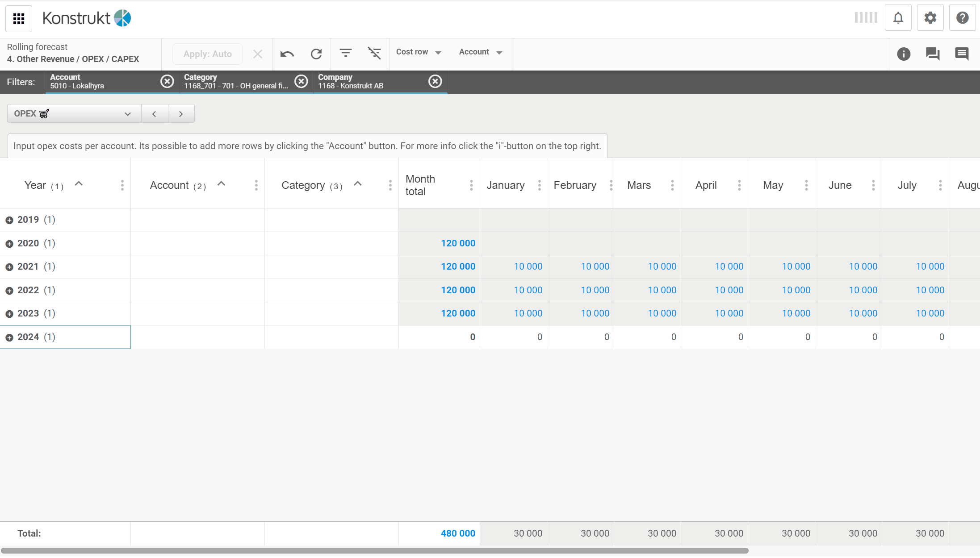
Task: Click the clear filters icon
Action: 374,53
